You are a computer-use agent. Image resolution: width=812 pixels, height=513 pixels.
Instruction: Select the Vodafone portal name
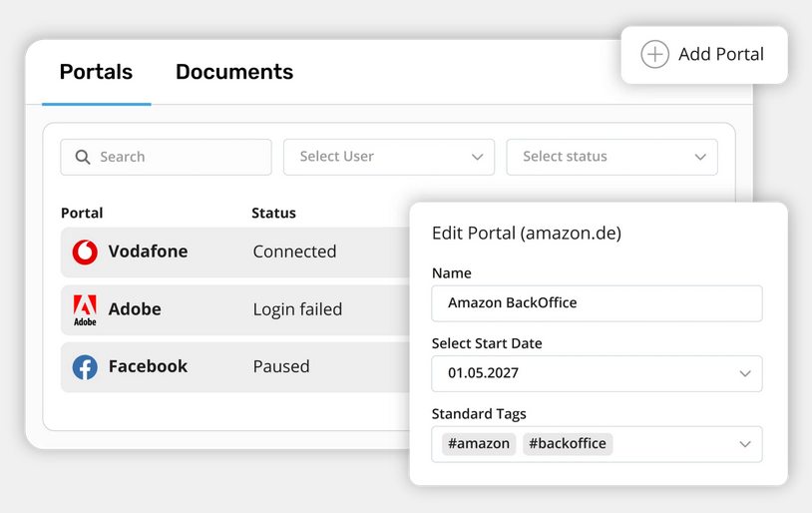(148, 252)
